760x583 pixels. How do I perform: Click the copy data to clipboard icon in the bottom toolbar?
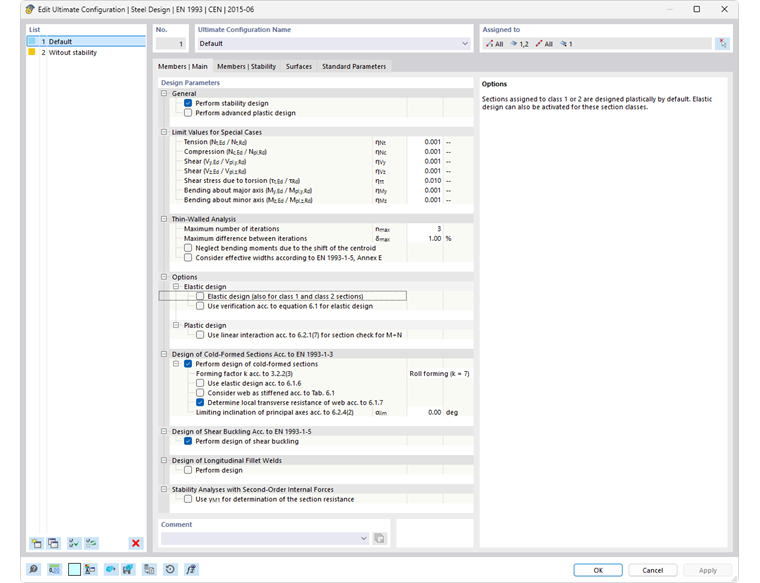click(149, 569)
